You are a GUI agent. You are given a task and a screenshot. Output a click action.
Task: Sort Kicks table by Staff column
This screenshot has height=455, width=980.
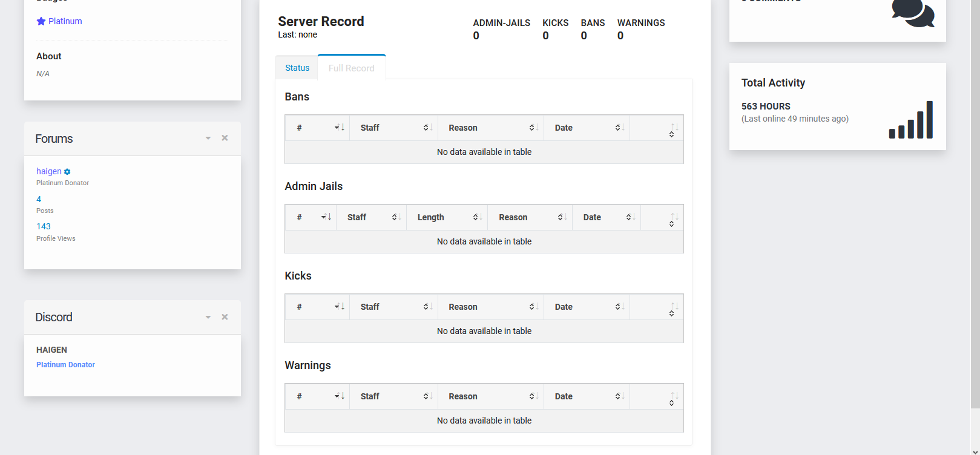(393, 307)
